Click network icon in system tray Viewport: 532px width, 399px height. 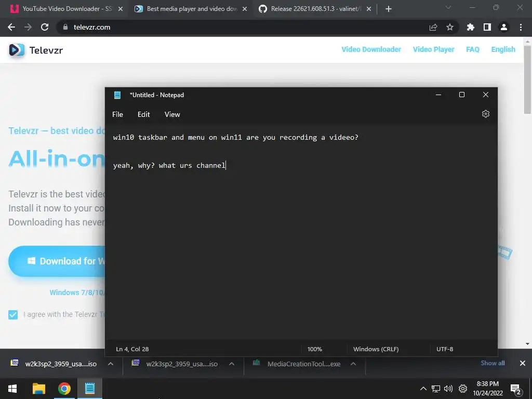[x=436, y=389]
